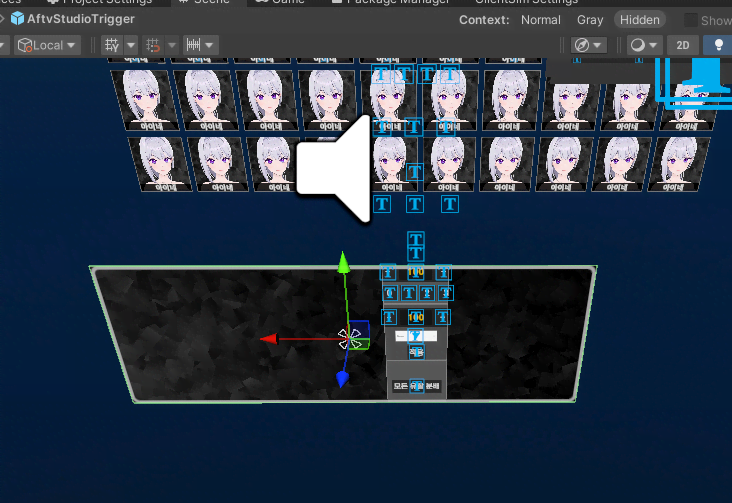This screenshot has width=732, height=503.
Task: Select the T gizmo over the upper yellow 100
Action: pyautogui.click(x=415, y=272)
